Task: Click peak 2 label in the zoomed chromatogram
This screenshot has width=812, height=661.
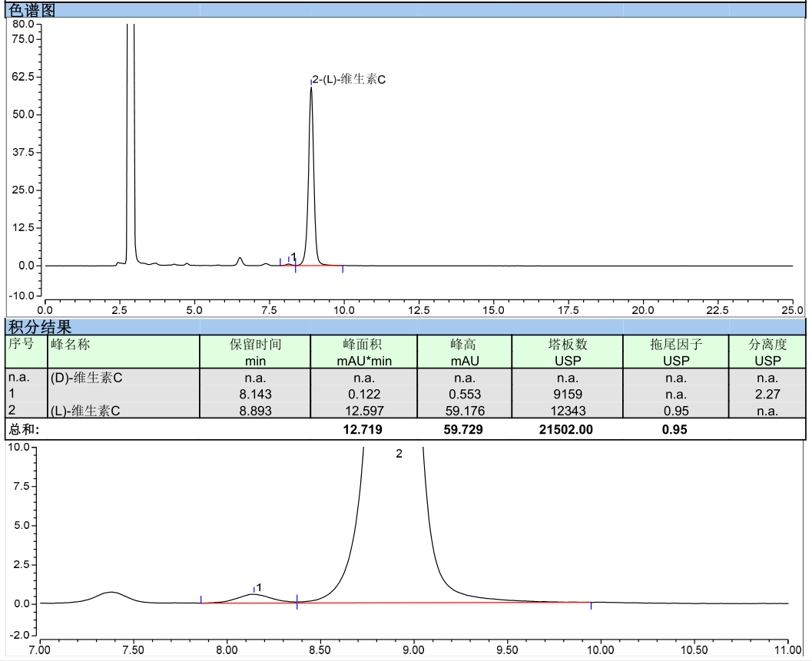Action: 399,454
